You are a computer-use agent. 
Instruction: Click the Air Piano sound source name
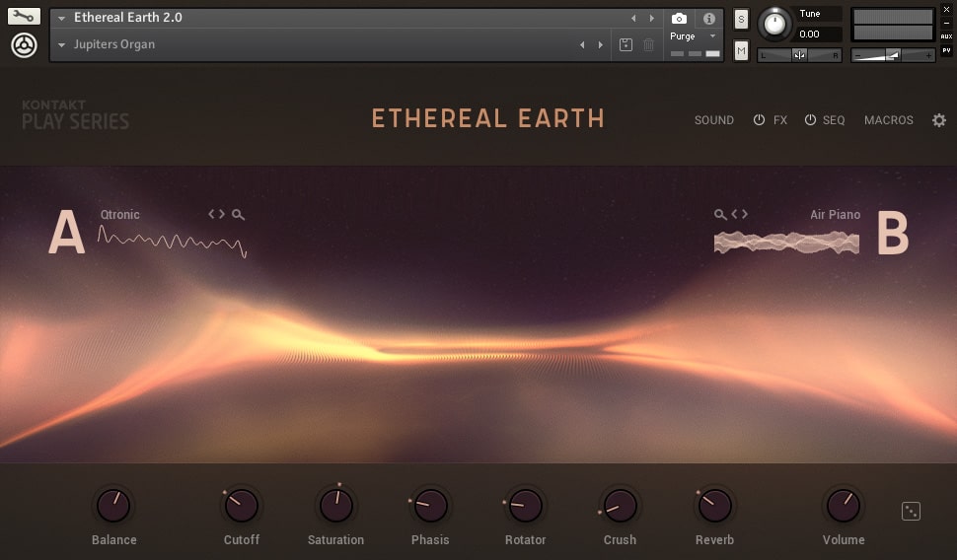tap(835, 215)
